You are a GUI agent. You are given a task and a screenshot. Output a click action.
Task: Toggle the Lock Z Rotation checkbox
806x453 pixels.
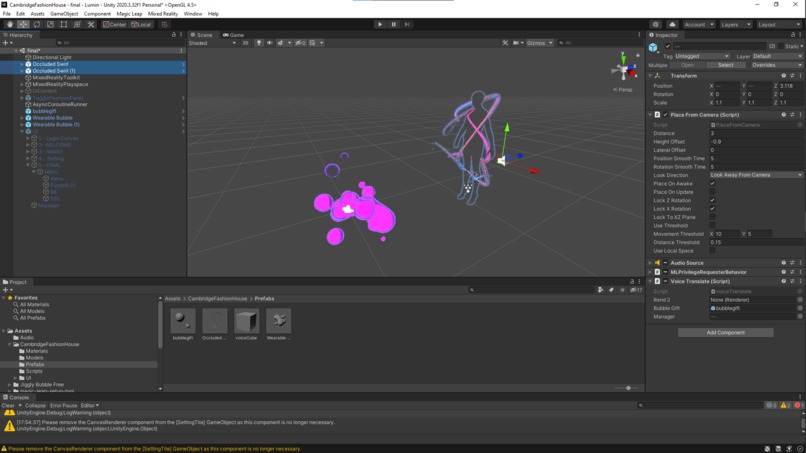(712, 200)
